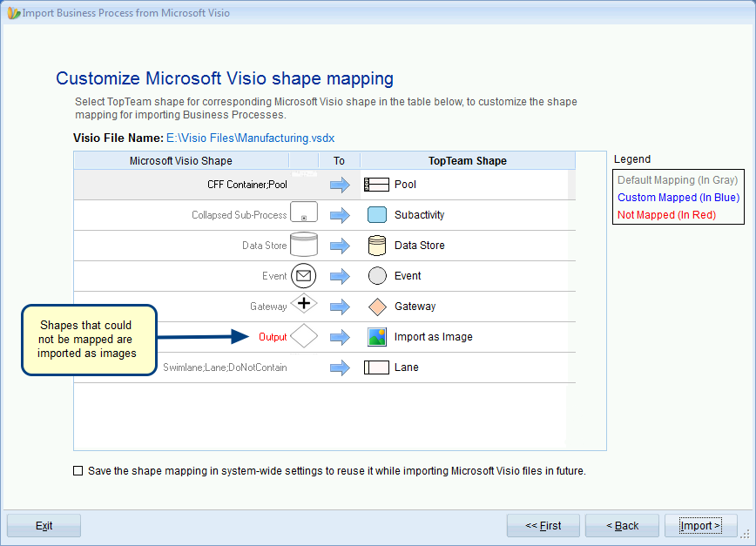Click the TopTeam Event circle icon
756x546 pixels.
(x=377, y=276)
